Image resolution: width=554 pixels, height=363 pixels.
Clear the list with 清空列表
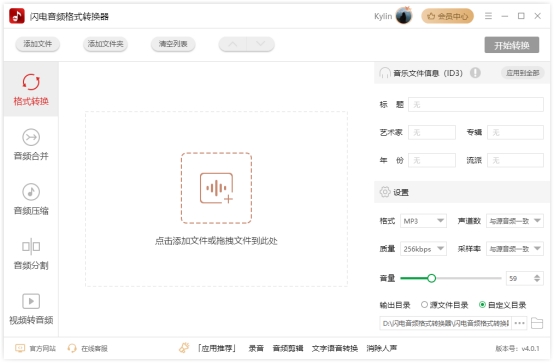173,44
